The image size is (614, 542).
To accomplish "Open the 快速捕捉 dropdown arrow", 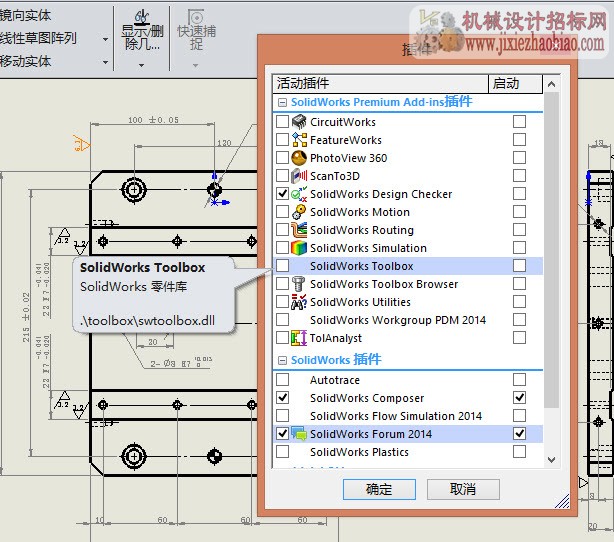I will point(196,65).
